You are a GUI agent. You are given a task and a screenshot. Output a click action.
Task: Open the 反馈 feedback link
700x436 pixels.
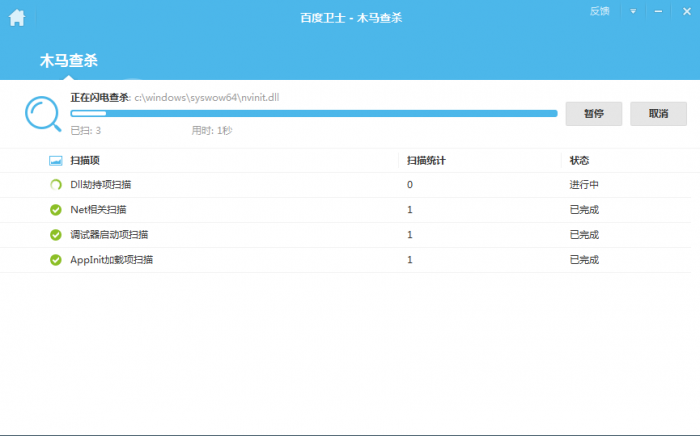point(599,11)
